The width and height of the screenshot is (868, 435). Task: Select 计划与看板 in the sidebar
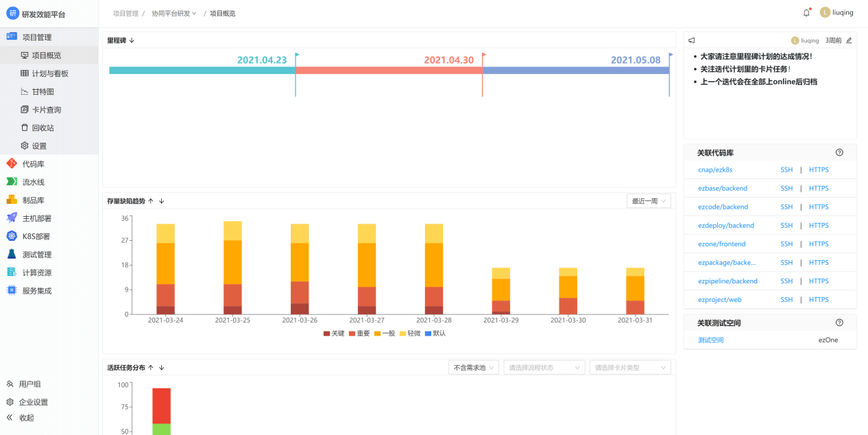coord(49,73)
